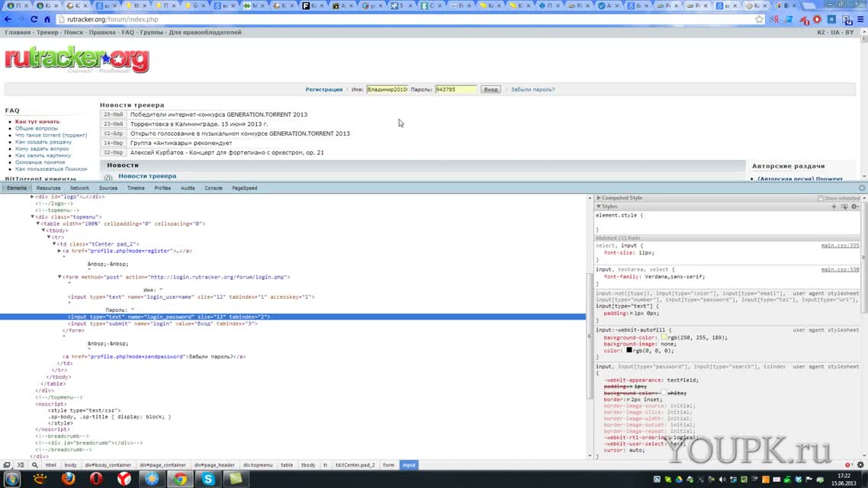Expand the profile.php?mode=register anchor node
This screenshot has width=868, height=488.
coord(59,251)
